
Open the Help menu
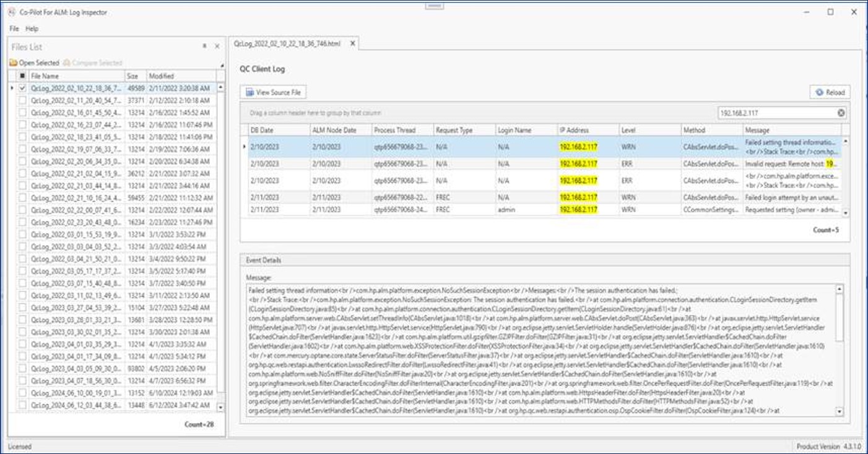[x=32, y=28]
